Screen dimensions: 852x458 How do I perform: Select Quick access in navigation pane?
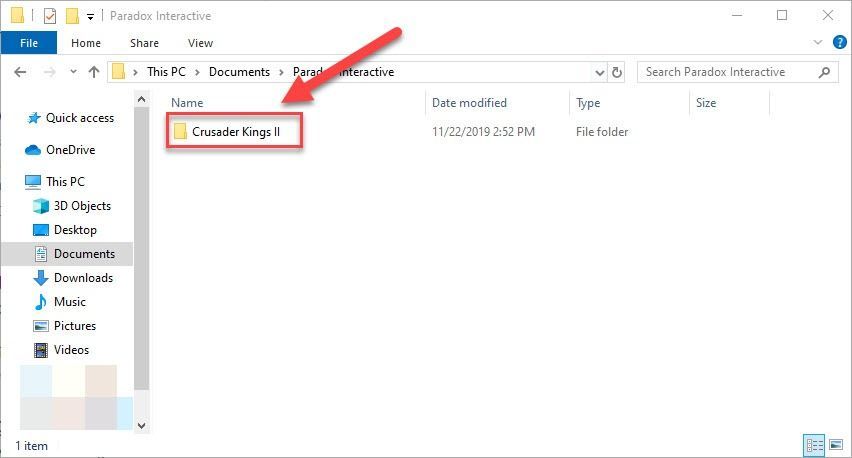(x=80, y=118)
